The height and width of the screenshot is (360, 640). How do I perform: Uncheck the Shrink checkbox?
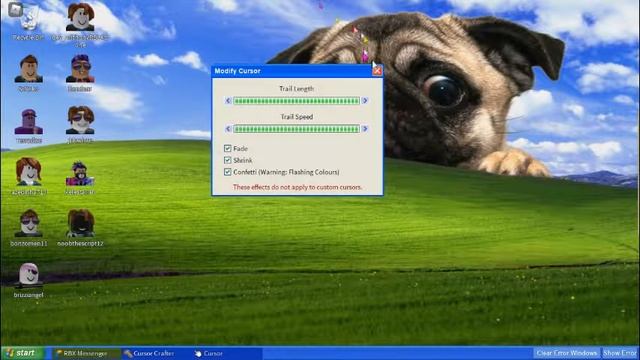coord(228,160)
